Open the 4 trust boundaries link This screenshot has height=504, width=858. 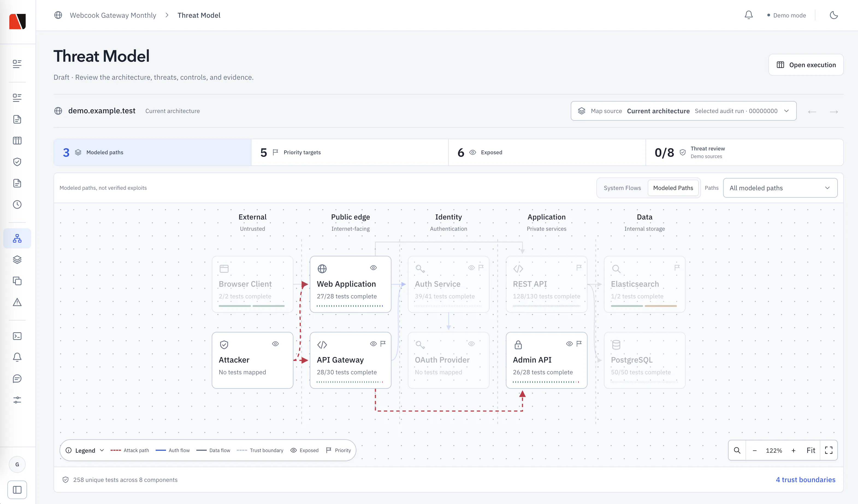(x=805, y=479)
